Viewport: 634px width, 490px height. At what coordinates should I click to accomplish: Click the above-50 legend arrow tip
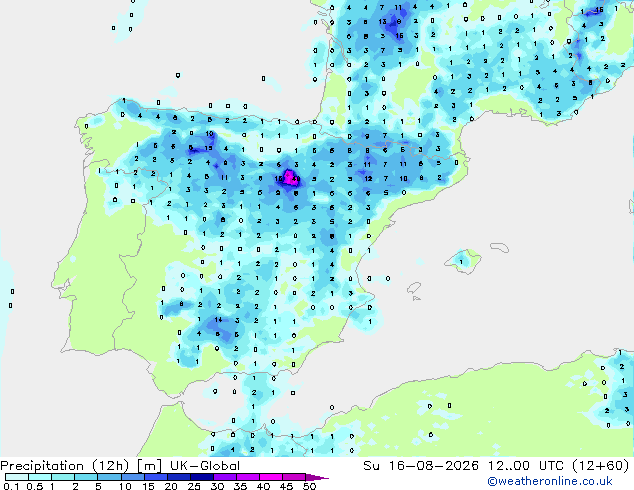[317, 477]
